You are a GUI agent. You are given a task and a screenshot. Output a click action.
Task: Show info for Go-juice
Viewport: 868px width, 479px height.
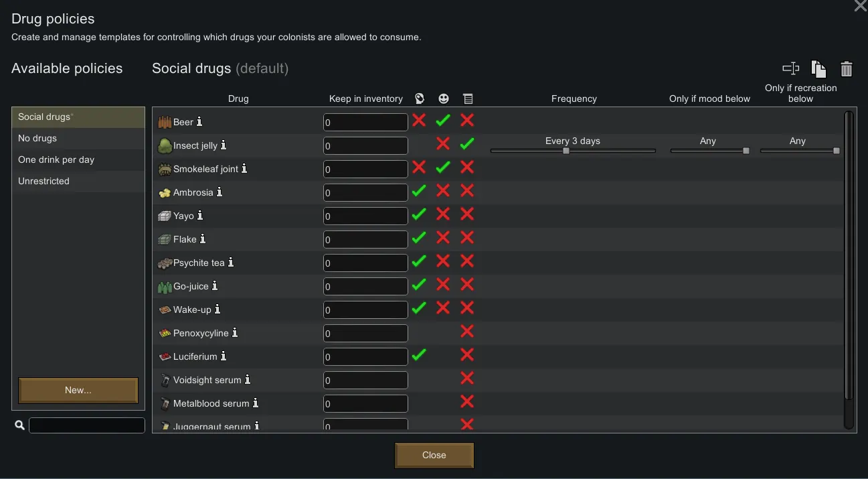[x=215, y=286]
